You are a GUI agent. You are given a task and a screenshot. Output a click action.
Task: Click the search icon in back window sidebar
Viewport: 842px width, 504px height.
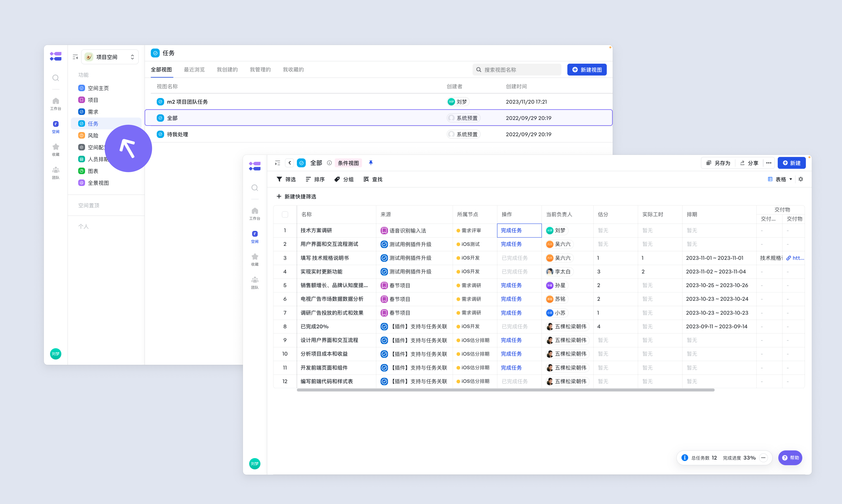coord(56,78)
